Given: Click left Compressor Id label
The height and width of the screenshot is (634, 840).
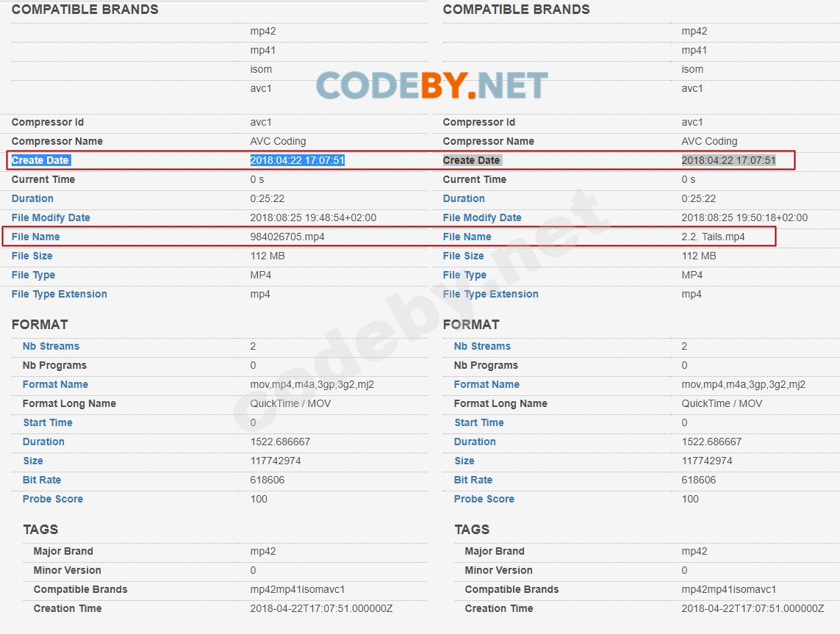Looking at the screenshot, I should [x=47, y=122].
